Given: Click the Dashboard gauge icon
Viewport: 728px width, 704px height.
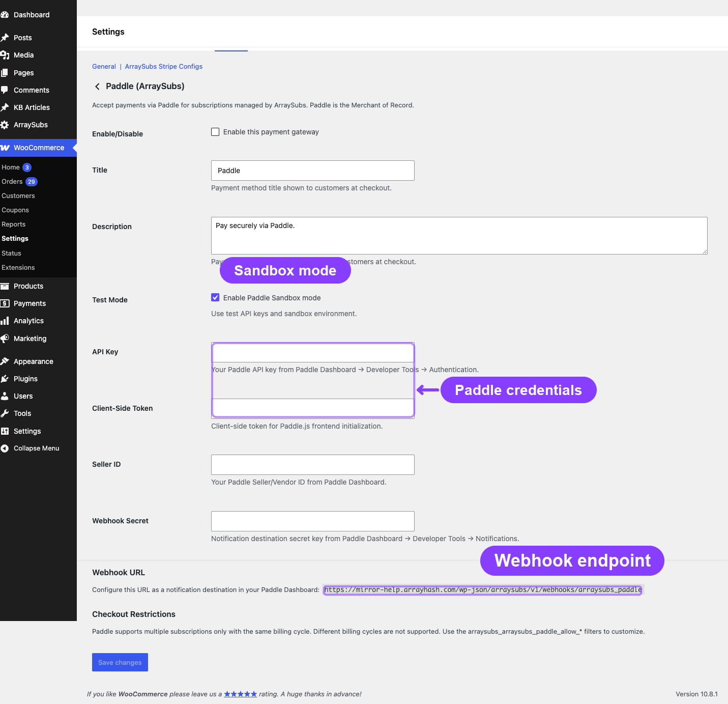Looking at the screenshot, I should (x=5, y=15).
